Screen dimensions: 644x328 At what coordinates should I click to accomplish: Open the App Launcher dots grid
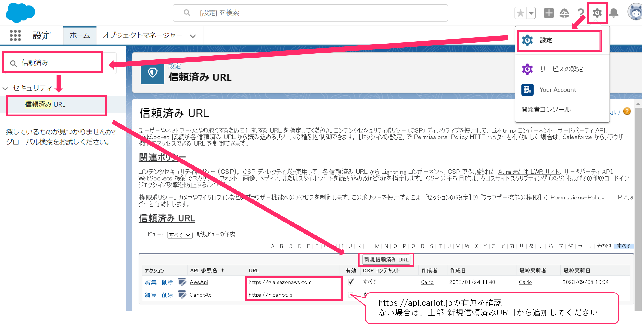[15, 35]
